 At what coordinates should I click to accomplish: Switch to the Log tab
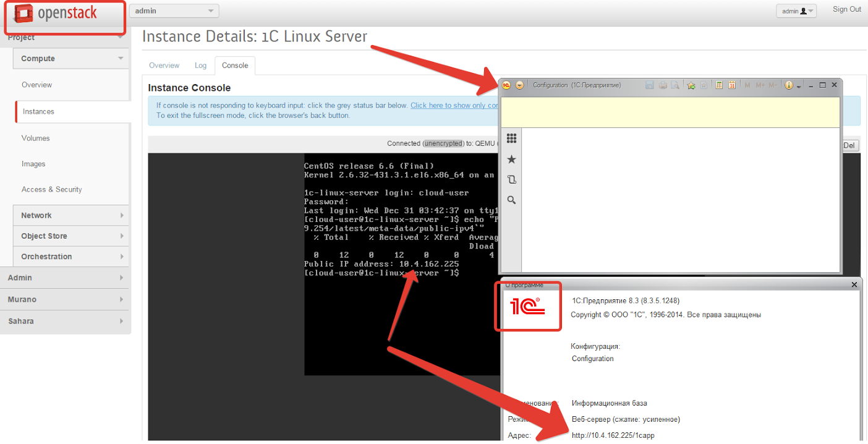[x=200, y=66]
